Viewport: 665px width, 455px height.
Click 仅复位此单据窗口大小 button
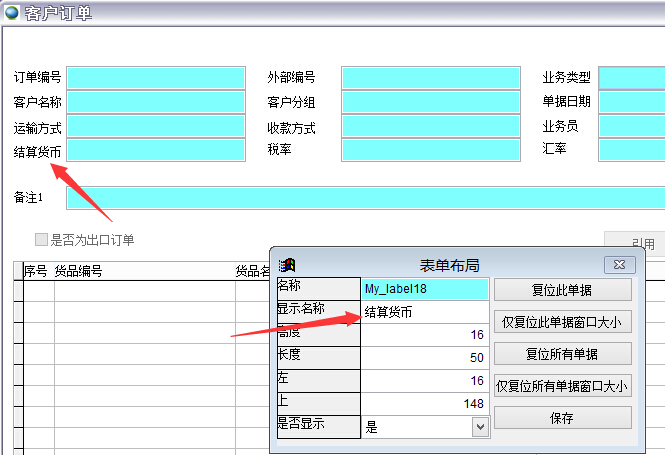(562, 322)
